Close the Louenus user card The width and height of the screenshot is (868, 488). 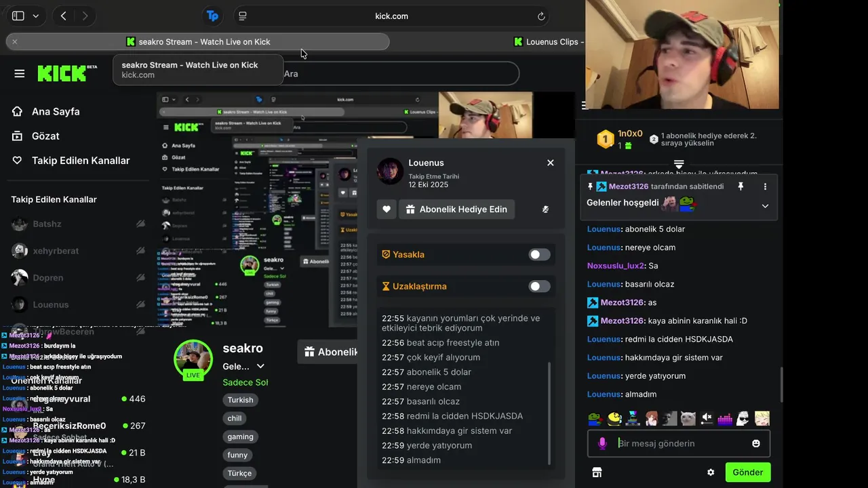click(551, 163)
